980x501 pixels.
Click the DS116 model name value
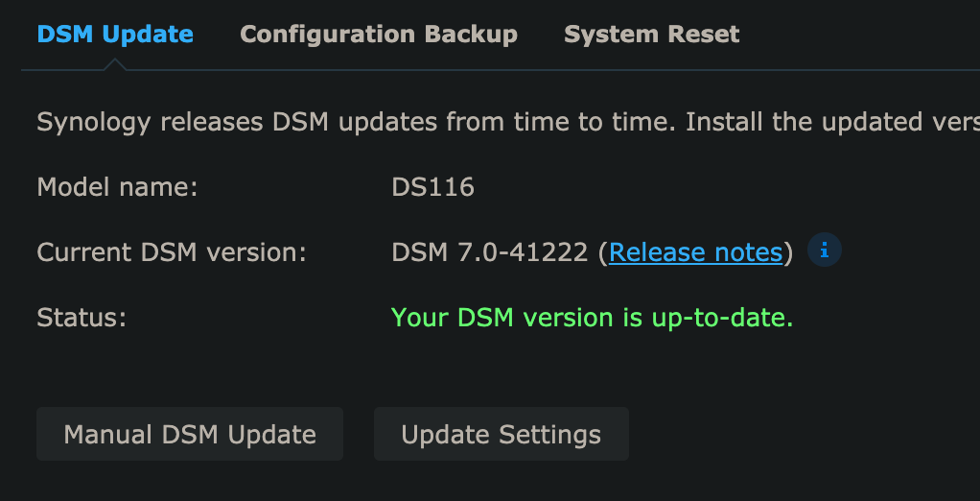click(x=433, y=187)
